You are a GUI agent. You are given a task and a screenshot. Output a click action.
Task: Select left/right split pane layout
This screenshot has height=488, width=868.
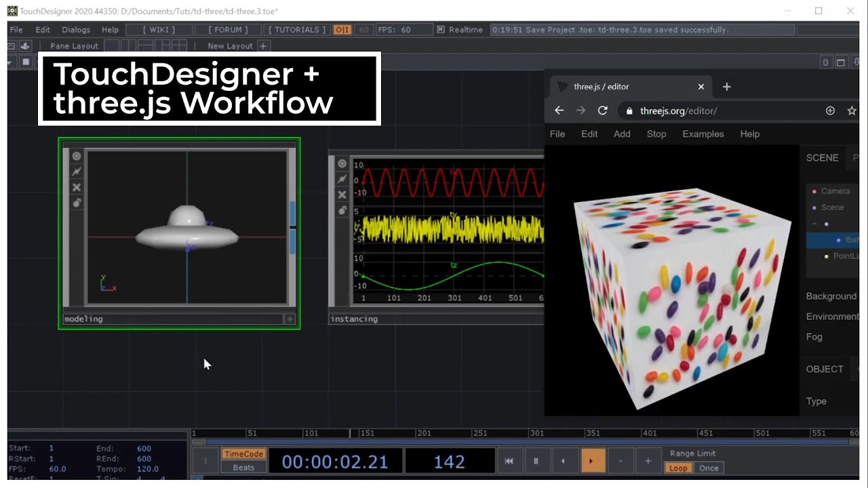[x=128, y=45]
